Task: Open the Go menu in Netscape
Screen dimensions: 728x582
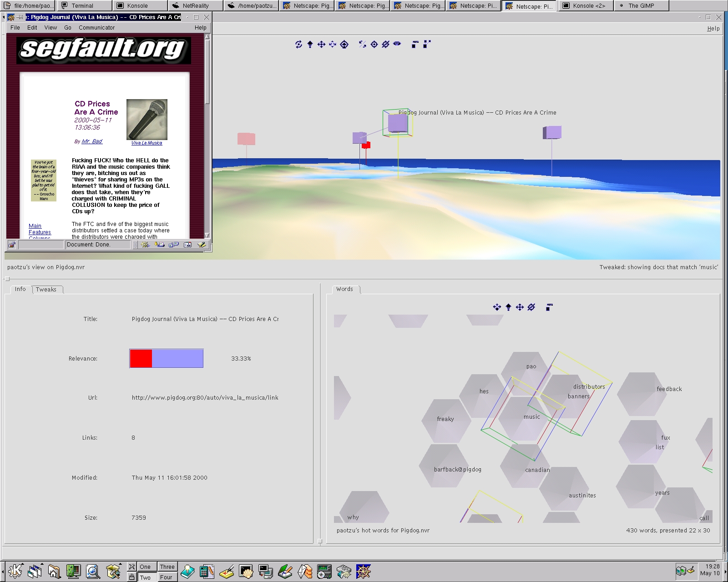Action: pos(68,28)
